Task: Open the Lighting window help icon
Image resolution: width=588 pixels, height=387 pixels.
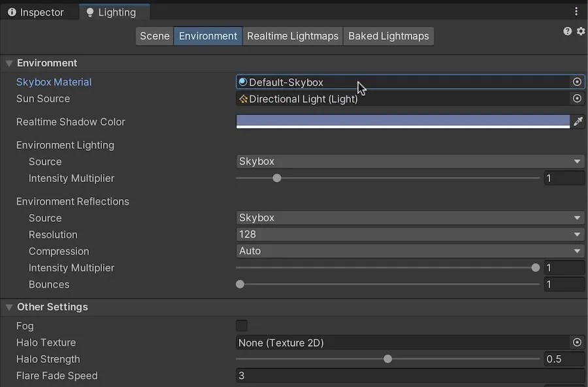Action: (567, 31)
